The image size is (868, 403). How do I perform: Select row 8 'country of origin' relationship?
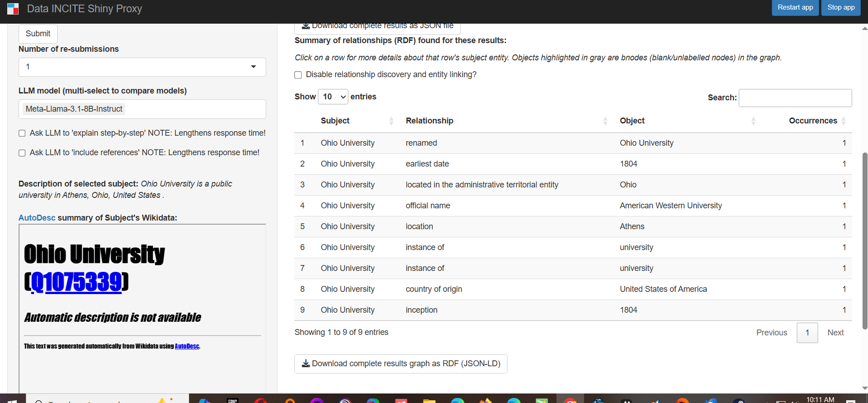click(x=573, y=289)
